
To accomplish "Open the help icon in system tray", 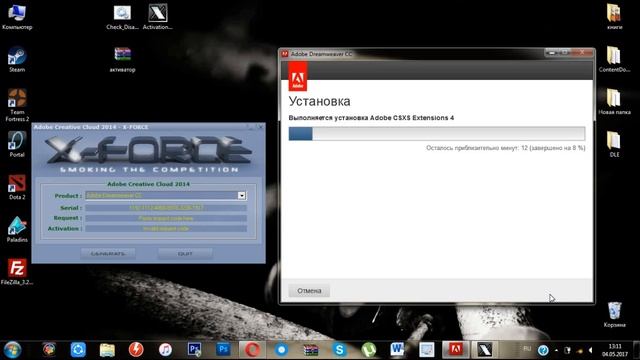I will (543, 350).
